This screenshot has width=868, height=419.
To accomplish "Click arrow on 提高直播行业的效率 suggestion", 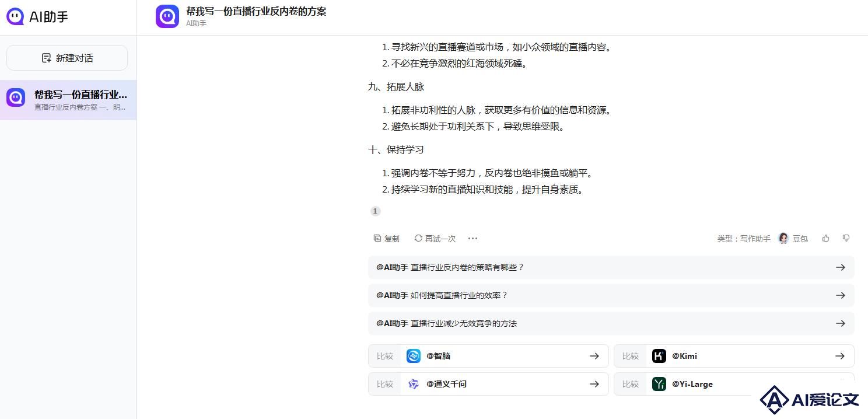I will point(841,295).
